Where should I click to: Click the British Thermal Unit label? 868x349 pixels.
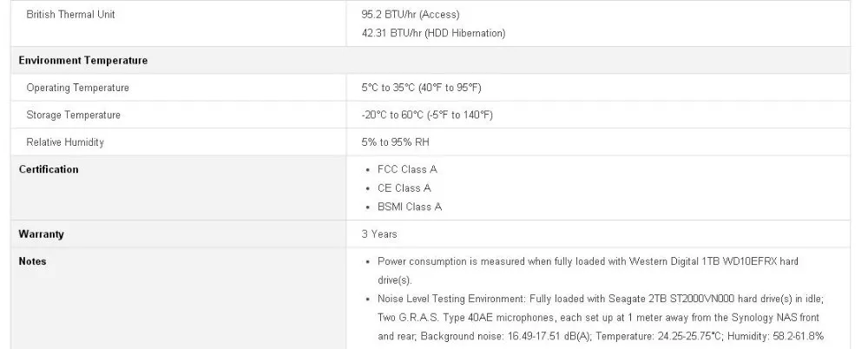70,15
